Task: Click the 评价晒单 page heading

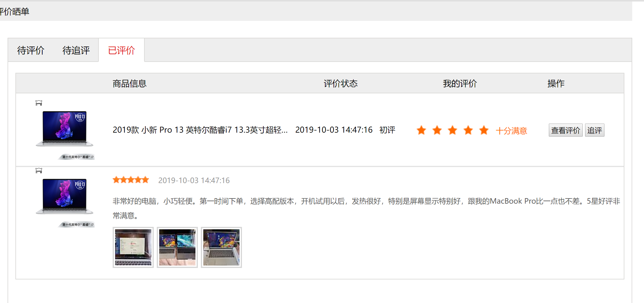Action: (x=14, y=11)
